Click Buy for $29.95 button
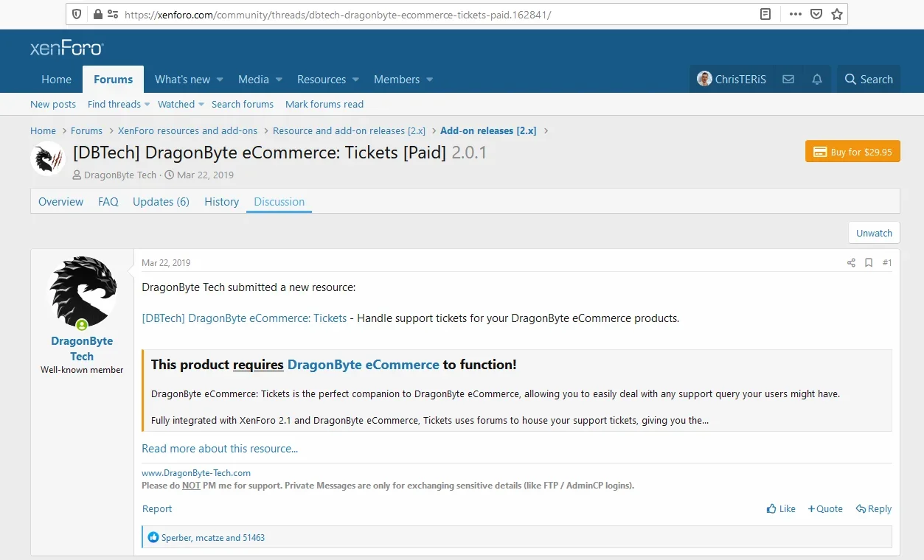Screen dimensions: 924x560 pyautogui.click(x=852, y=152)
